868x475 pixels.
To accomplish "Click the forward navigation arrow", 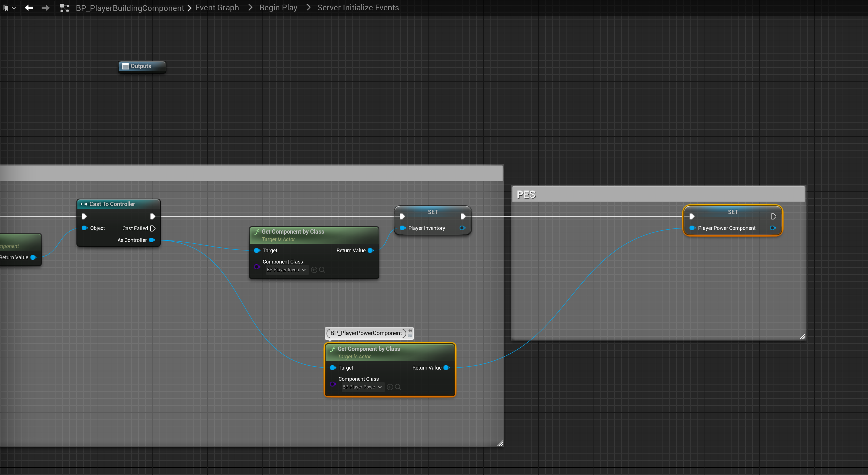I will click(45, 7).
